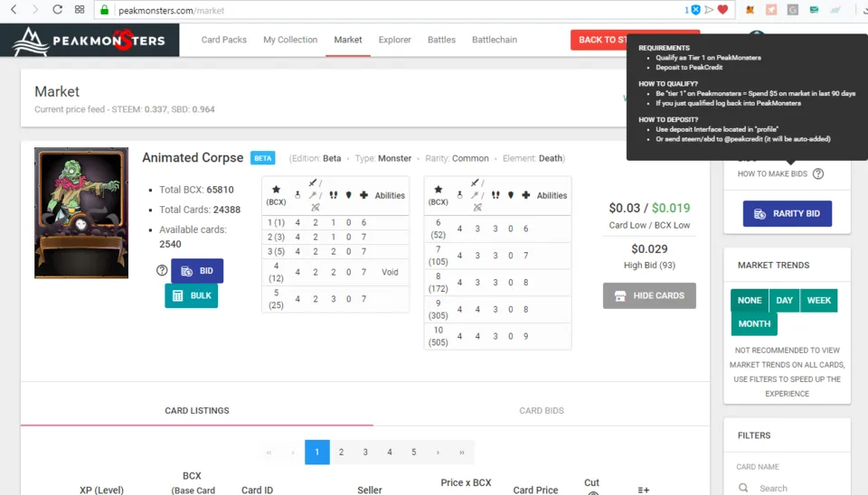Screen dimensions: 868x495
Task: Go to listings page 3
Action: 365,452
